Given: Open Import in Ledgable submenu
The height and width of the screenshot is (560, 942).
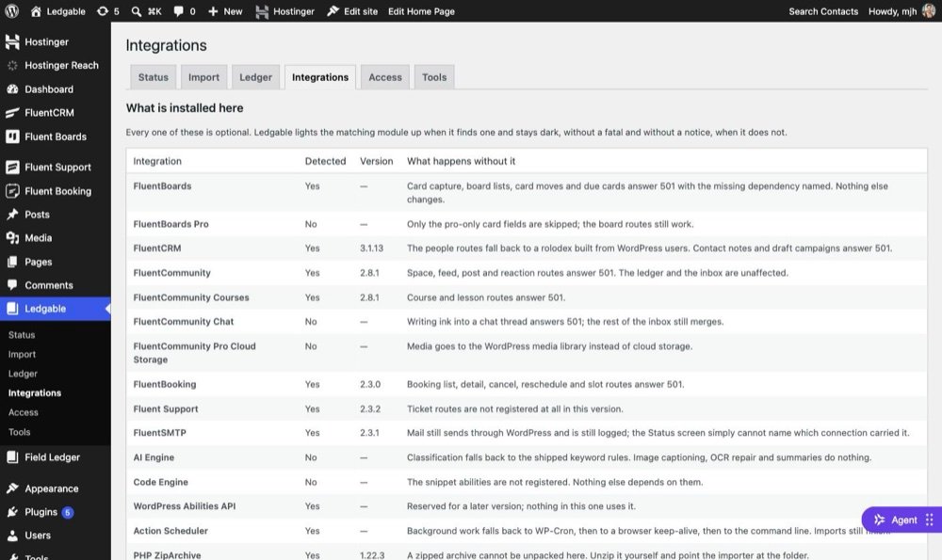Looking at the screenshot, I should (x=22, y=354).
